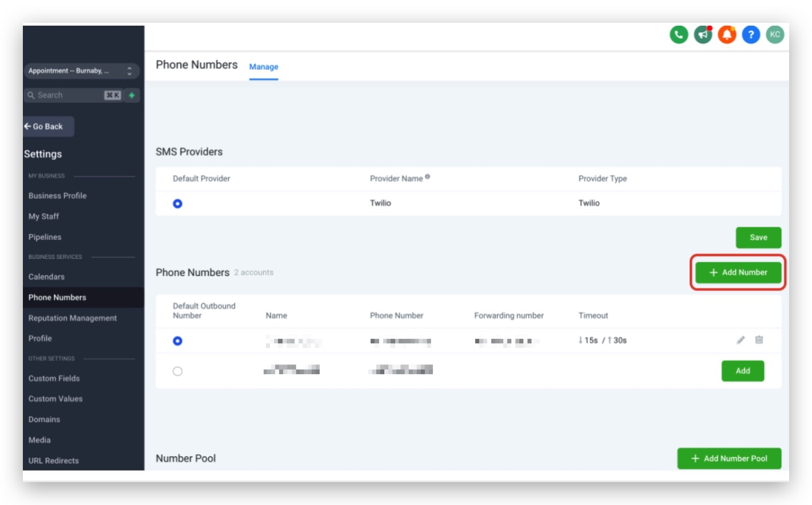Open the KC user avatar menu

tap(775, 35)
